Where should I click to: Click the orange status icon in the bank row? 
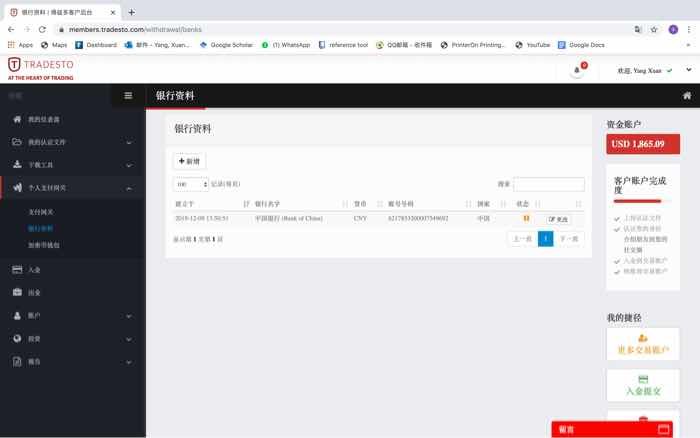click(526, 218)
